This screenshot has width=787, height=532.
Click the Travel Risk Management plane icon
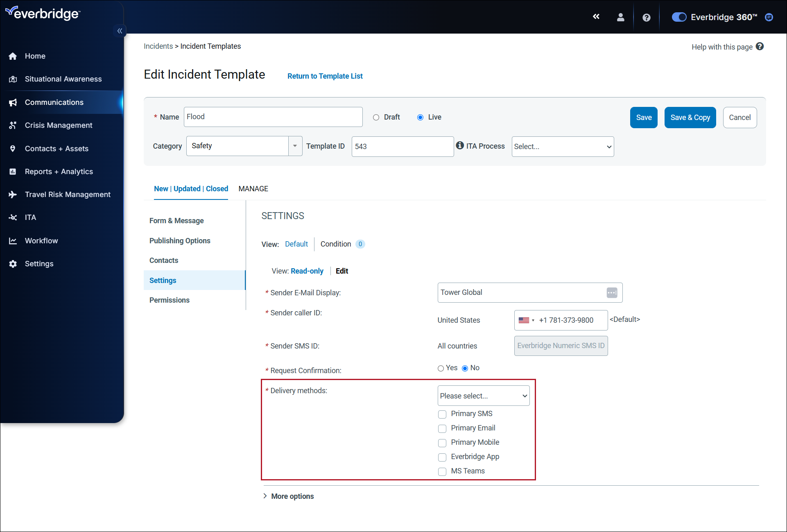click(13, 195)
